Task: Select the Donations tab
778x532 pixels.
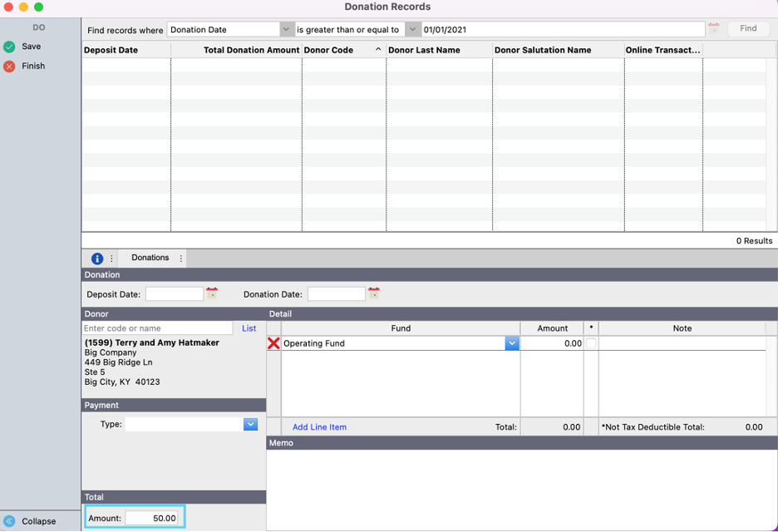Action: point(150,258)
